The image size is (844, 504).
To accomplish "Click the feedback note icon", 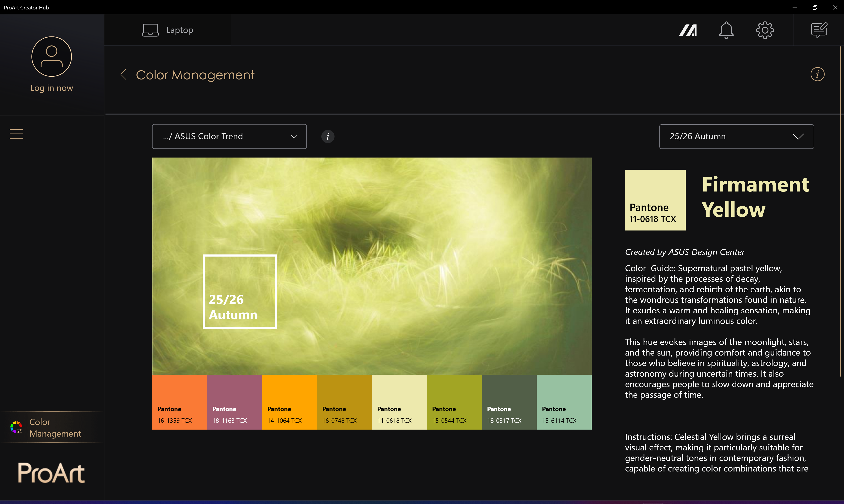I will 819,30.
